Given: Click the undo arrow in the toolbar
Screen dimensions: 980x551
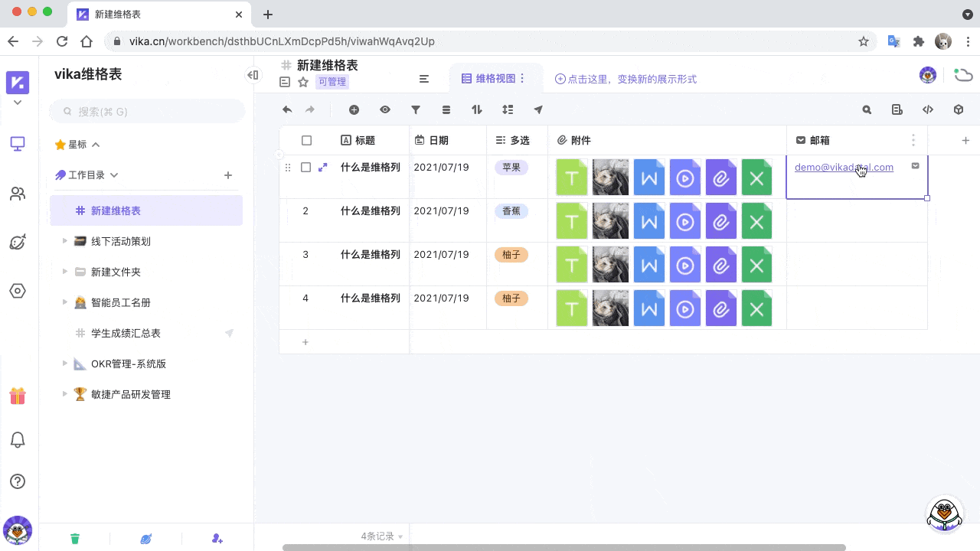Looking at the screenshot, I should (x=287, y=109).
